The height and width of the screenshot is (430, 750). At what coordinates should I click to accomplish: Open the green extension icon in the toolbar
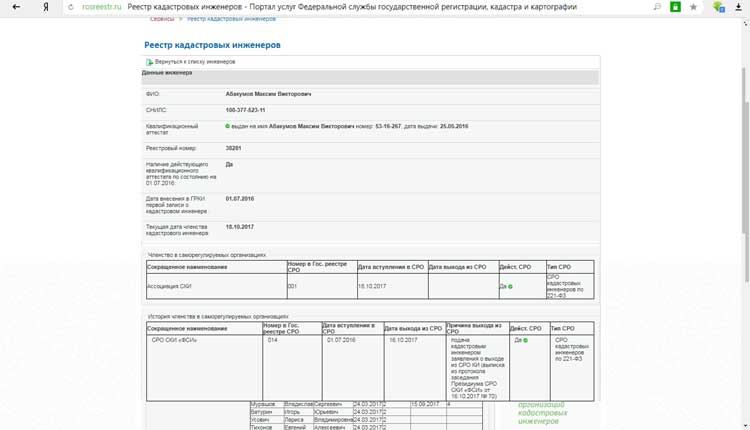(x=718, y=7)
